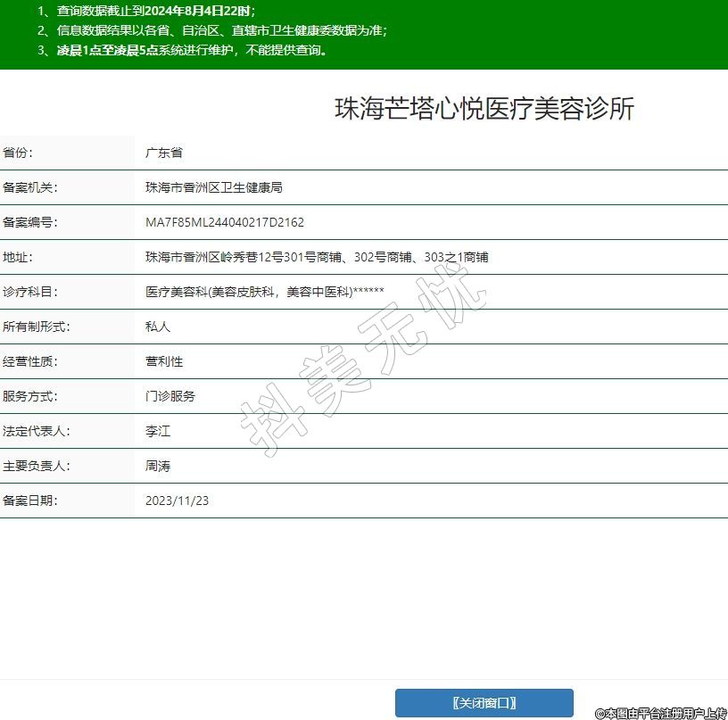This screenshot has height=720, width=728.
Task: Click the footer note 本图由平台注册用户上传
Action: 661,713
